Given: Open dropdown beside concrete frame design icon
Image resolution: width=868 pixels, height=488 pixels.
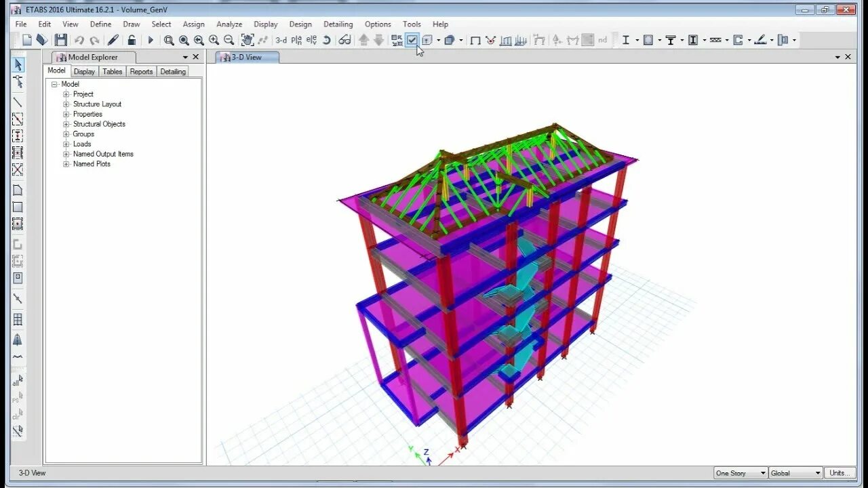Looking at the screenshot, I should point(659,40).
